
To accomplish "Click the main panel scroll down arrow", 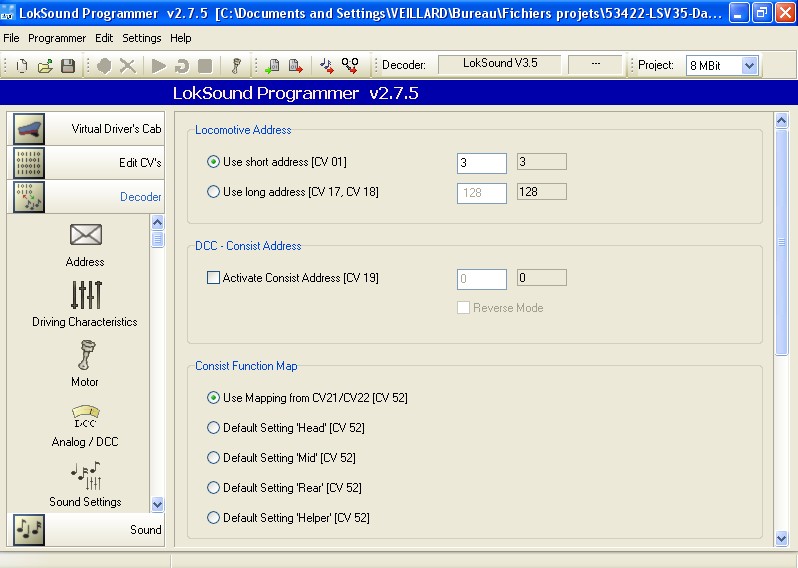I will tap(782, 538).
